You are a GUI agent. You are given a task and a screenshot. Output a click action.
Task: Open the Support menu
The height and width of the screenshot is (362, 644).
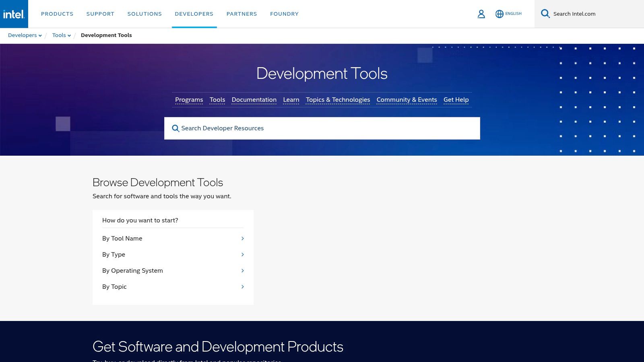click(100, 14)
